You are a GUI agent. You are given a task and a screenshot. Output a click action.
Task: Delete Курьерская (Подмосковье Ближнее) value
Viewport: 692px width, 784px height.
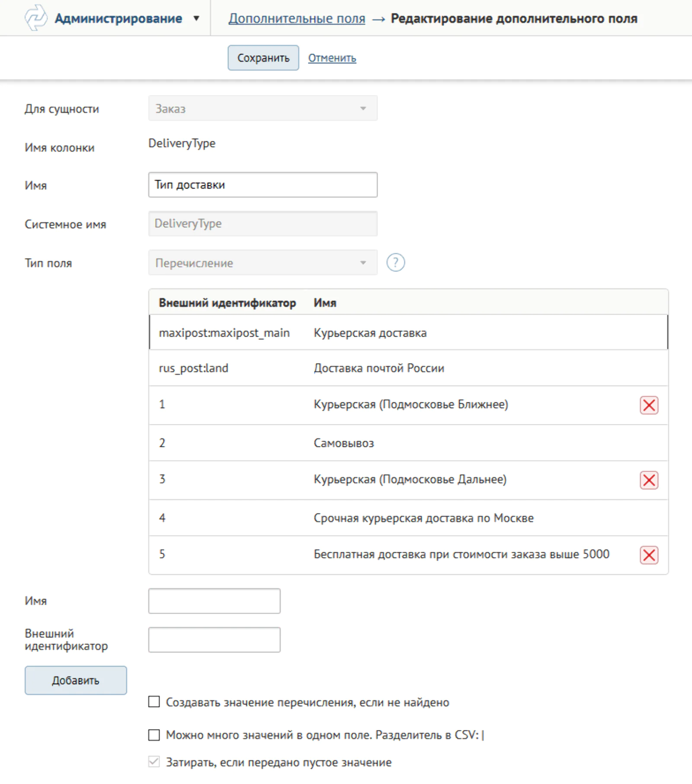[649, 405]
